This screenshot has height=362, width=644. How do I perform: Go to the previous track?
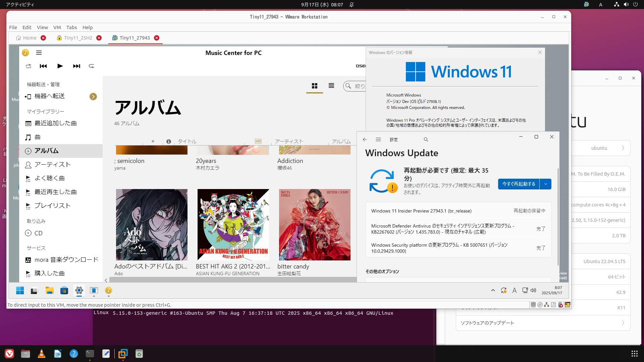point(43,66)
